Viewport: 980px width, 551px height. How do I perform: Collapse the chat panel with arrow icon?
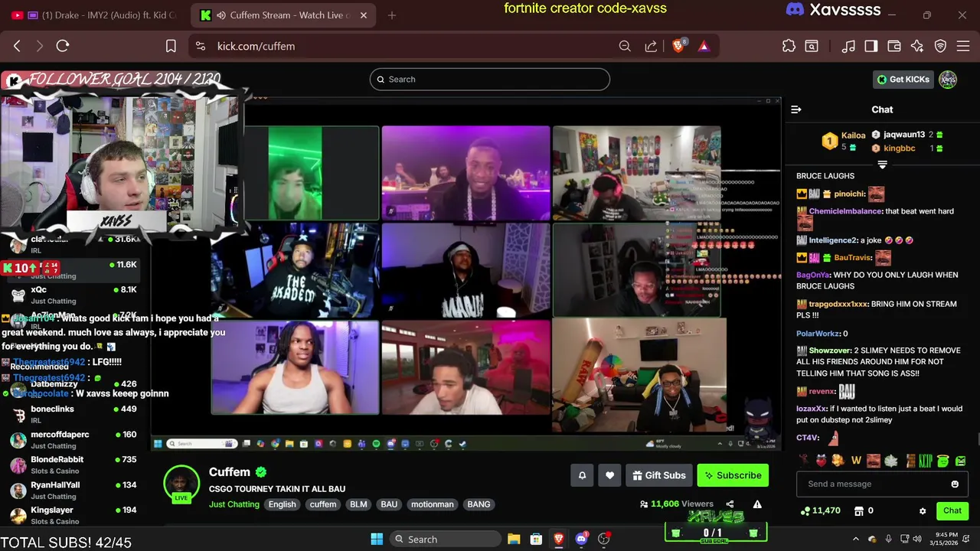(x=796, y=109)
